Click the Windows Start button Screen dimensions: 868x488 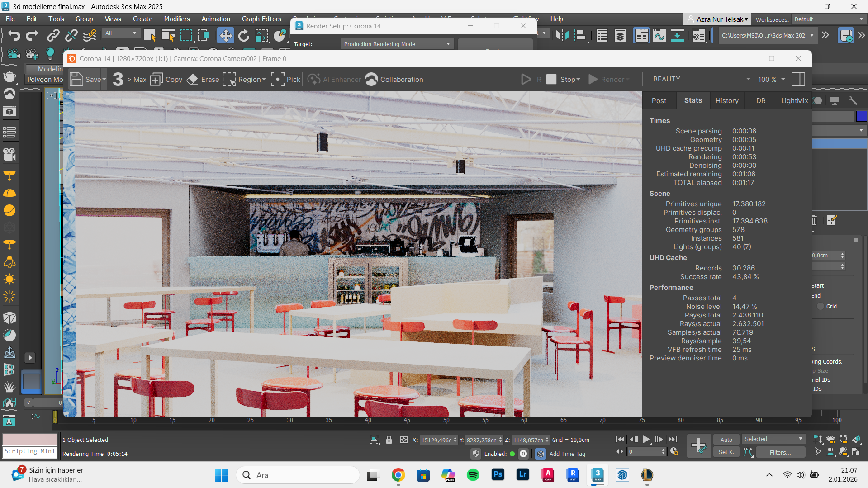tap(221, 475)
